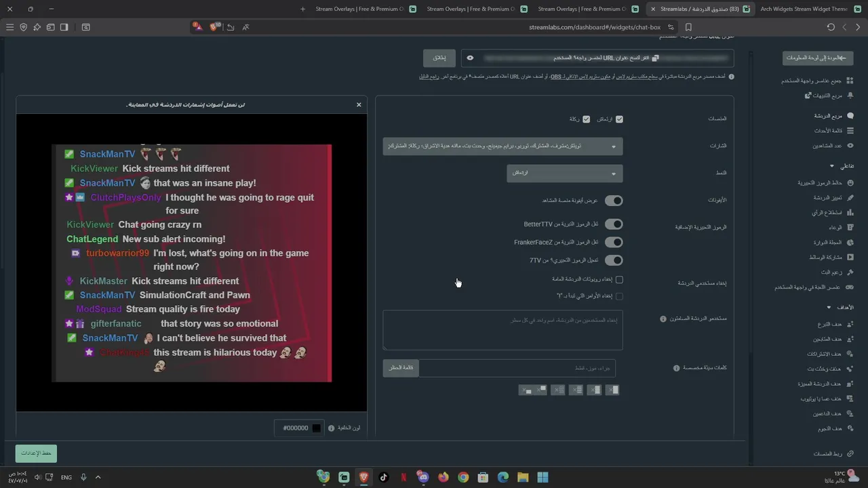This screenshot has width=868, height=488.
Task: Click the info icon before the URL description
Action: tap(731, 77)
